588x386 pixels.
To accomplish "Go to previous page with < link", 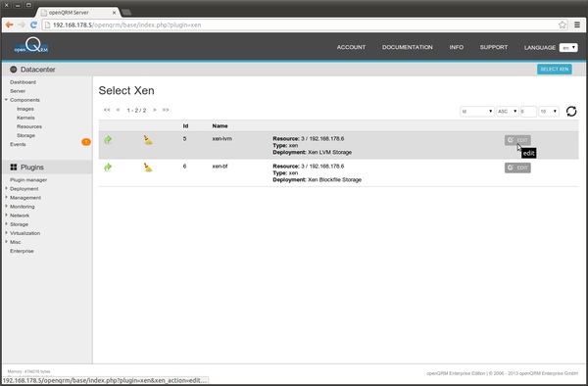I will tap(119, 110).
